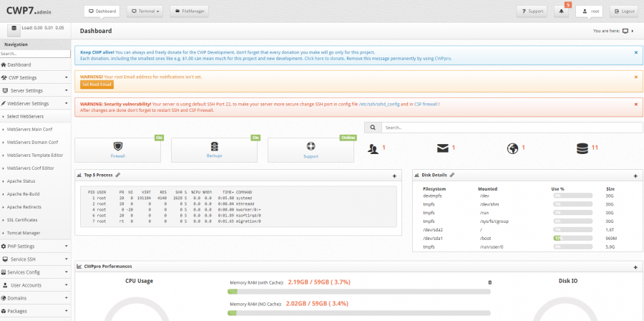Viewport: 644px width, 321px height.
Task: Click the Memory RAM with Cache bar
Action: (x=359, y=292)
